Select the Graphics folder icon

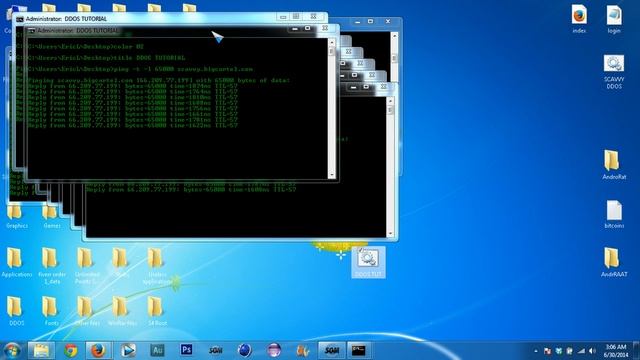[x=16, y=216]
